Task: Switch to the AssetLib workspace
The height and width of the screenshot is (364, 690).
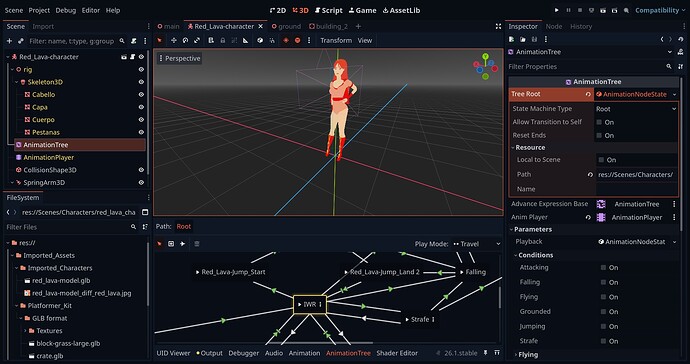Action: tap(401, 10)
